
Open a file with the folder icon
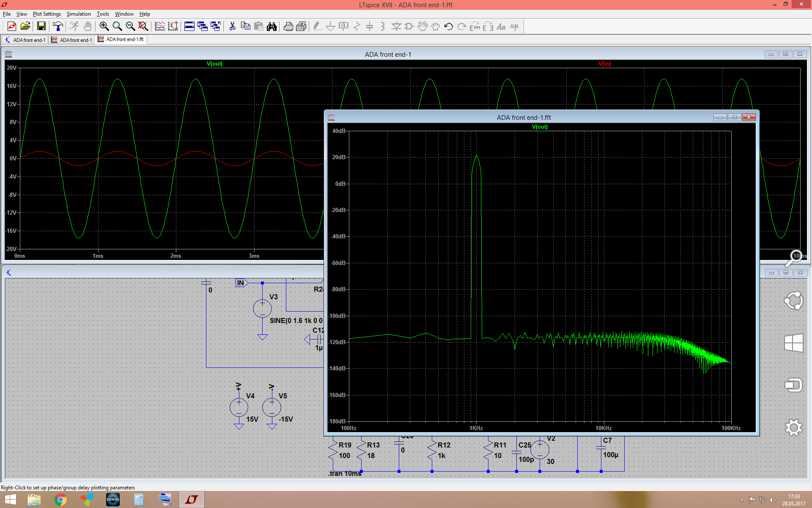(x=25, y=26)
